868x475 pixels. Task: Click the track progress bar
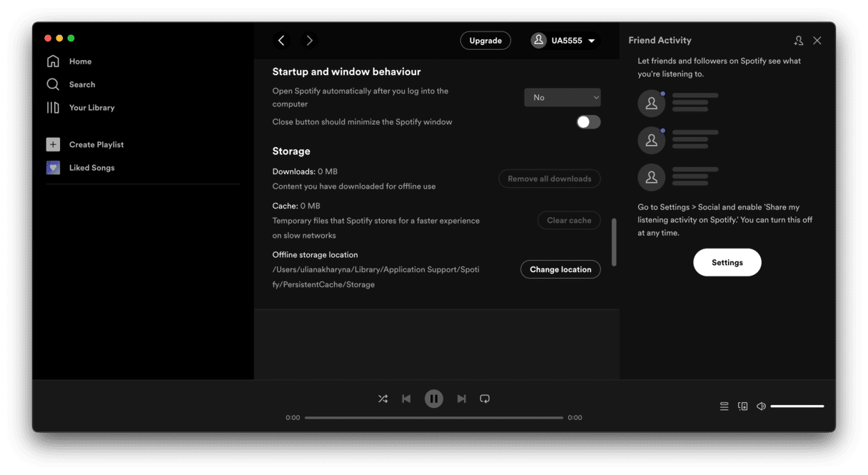click(x=434, y=418)
